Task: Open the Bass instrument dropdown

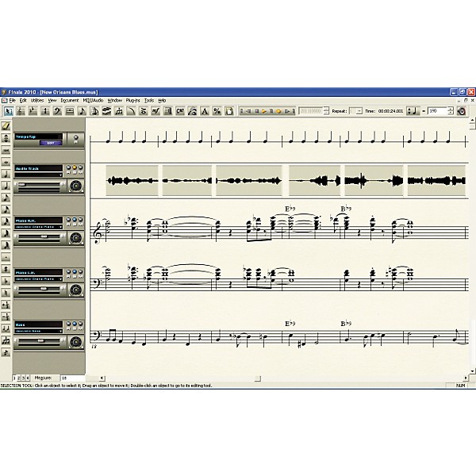Action: pyautogui.click(x=61, y=331)
